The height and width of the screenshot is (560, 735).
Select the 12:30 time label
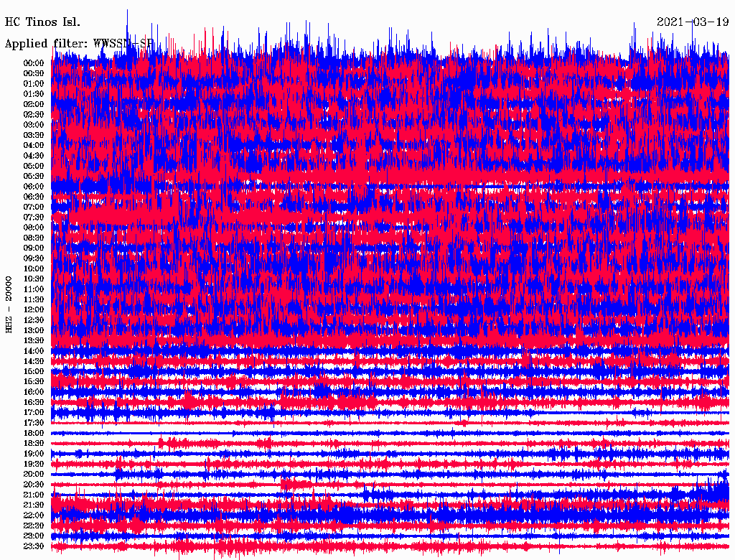(x=34, y=320)
